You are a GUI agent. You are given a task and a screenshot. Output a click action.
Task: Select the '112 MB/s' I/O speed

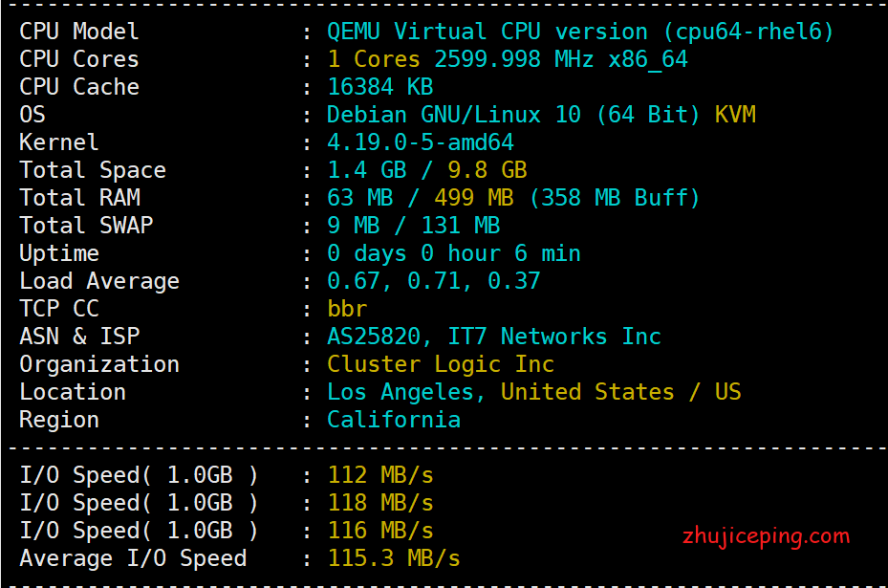pos(380,475)
